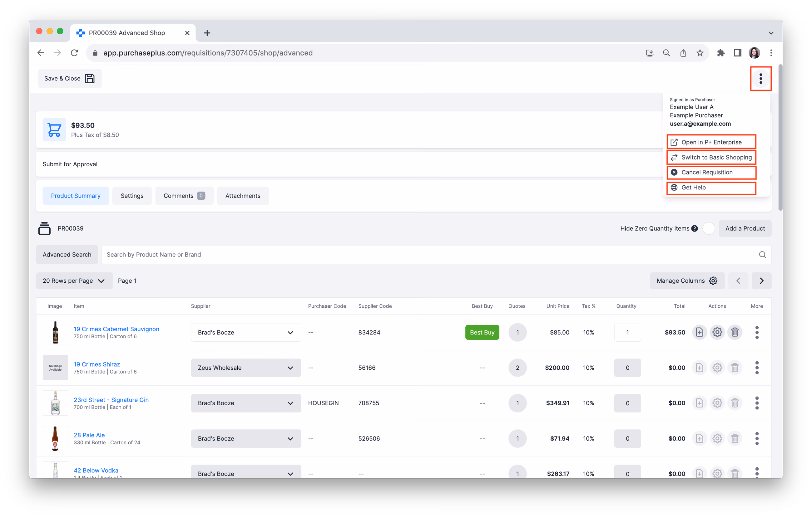The image size is (812, 517).
Task: Click the 19 Crimes Cabernet Sauvignon bottle thumbnail
Action: (x=55, y=332)
